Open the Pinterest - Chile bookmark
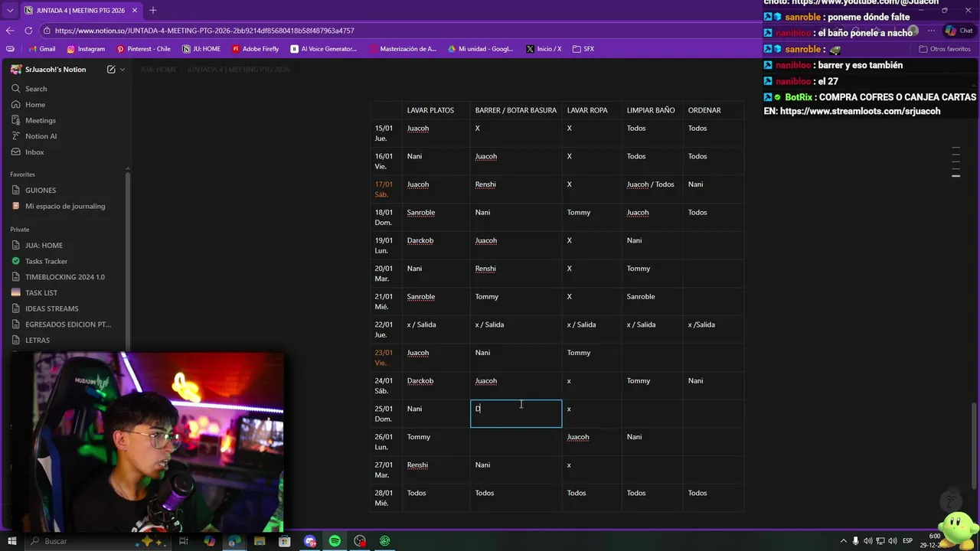This screenshot has height=551, width=980. [143, 49]
